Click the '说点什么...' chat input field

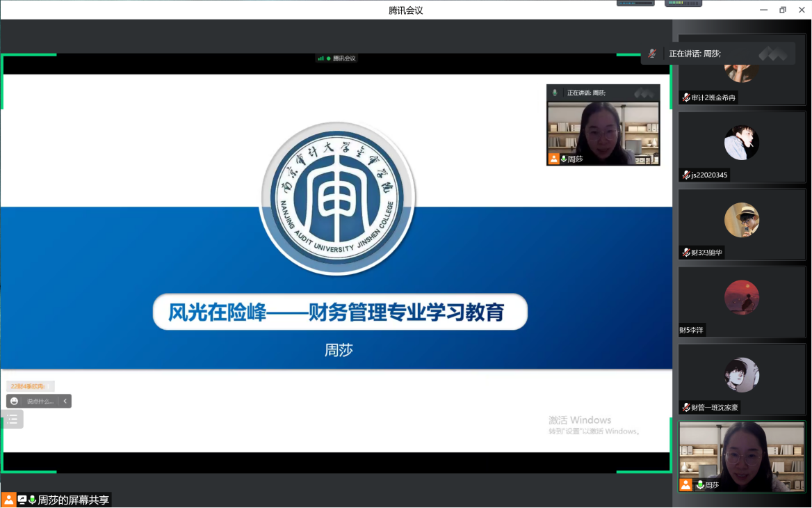40,401
